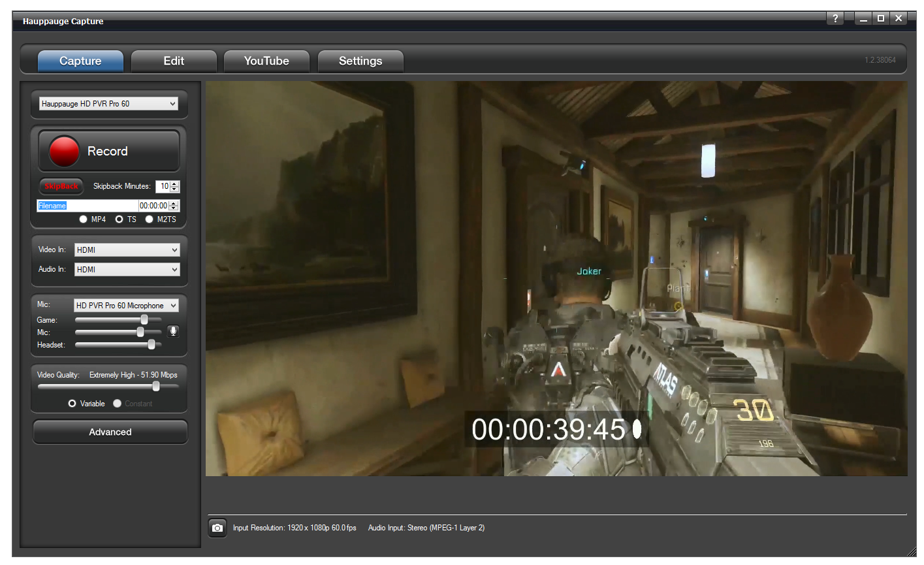Viewport: 924px width, 565px height.
Task: Select the TS format radio button
Action: pos(119,219)
